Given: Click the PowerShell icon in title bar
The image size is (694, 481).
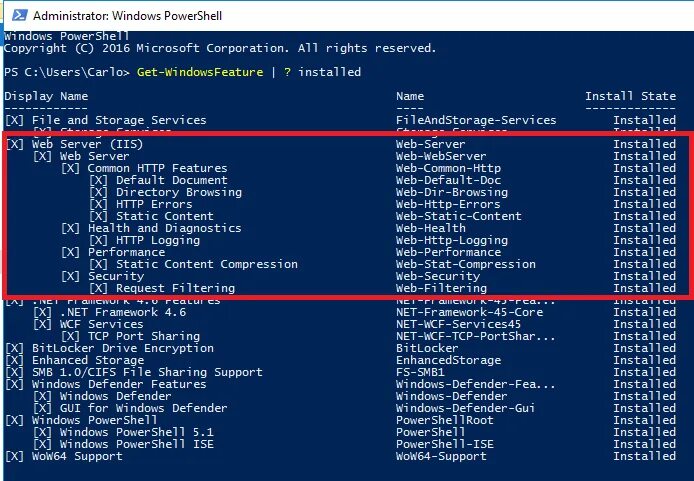Looking at the screenshot, I should (19, 15).
